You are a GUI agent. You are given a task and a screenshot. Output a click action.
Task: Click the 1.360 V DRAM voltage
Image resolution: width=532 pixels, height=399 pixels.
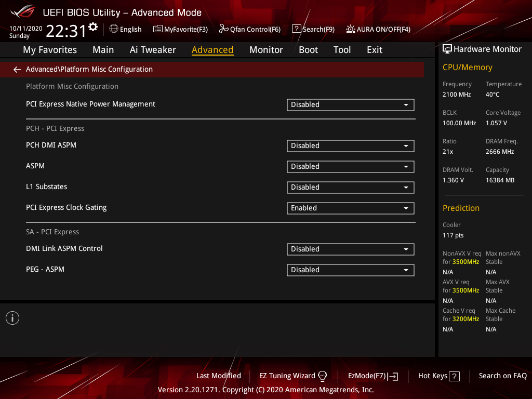(453, 180)
